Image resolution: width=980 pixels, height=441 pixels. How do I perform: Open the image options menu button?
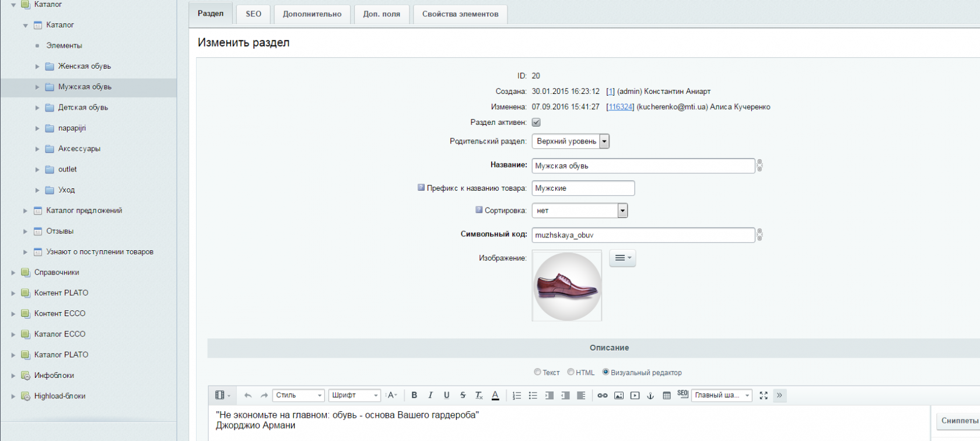(622, 258)
